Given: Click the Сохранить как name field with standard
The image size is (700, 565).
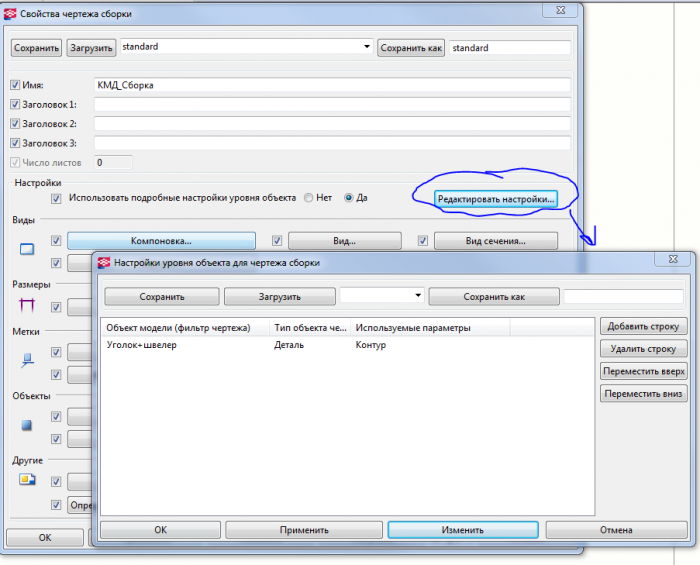Looking at the screenshot, I should pyautogui.click(x=510, y=48).
